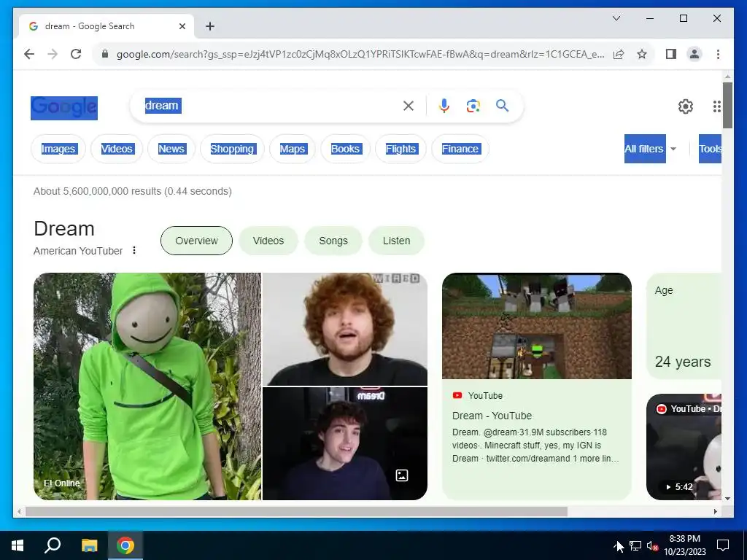Close the dream - Google Search tab
The width and height of the screenshot is (747, 560).
(x=182, y=26)
